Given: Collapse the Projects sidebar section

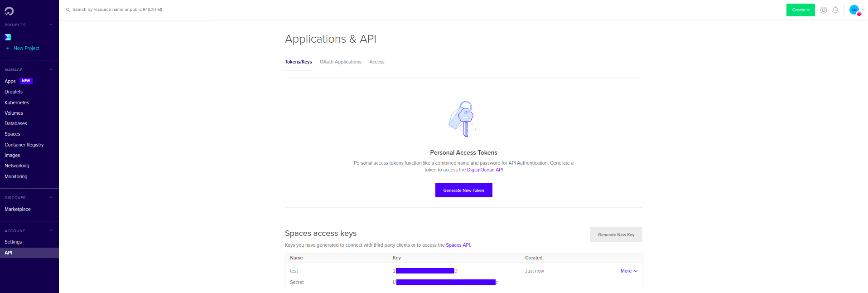Looking at the screenshot, I should (x=51, y=25).
